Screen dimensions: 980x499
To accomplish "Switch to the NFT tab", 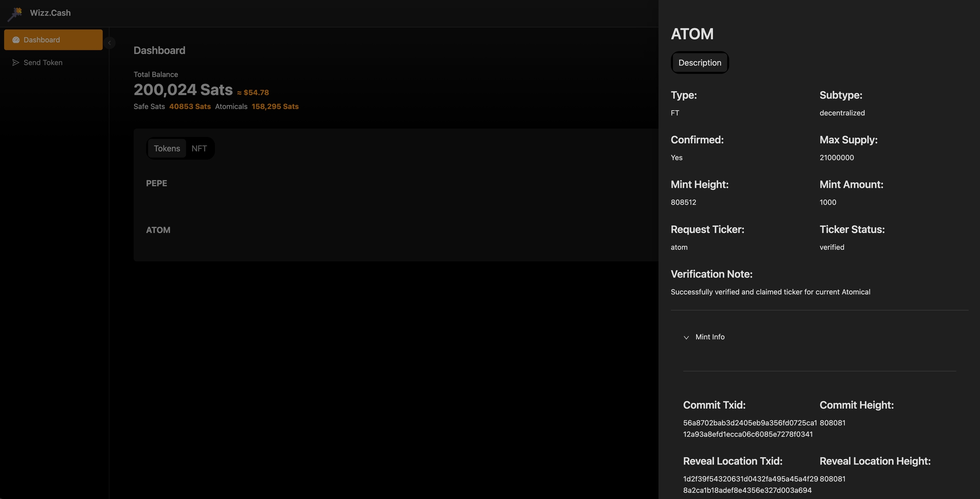I will click(199, 148).
